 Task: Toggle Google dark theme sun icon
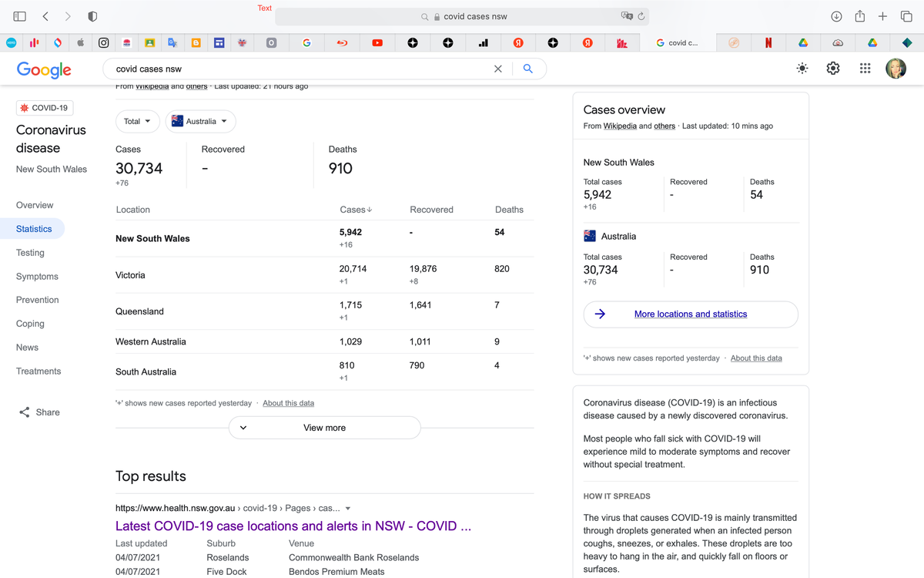coord(802,69)
